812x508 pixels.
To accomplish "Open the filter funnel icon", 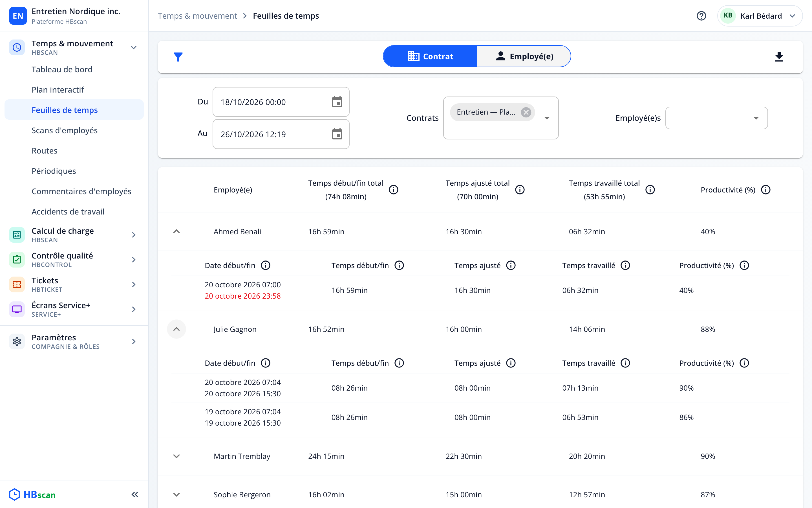I will click(x=178, y=57).
